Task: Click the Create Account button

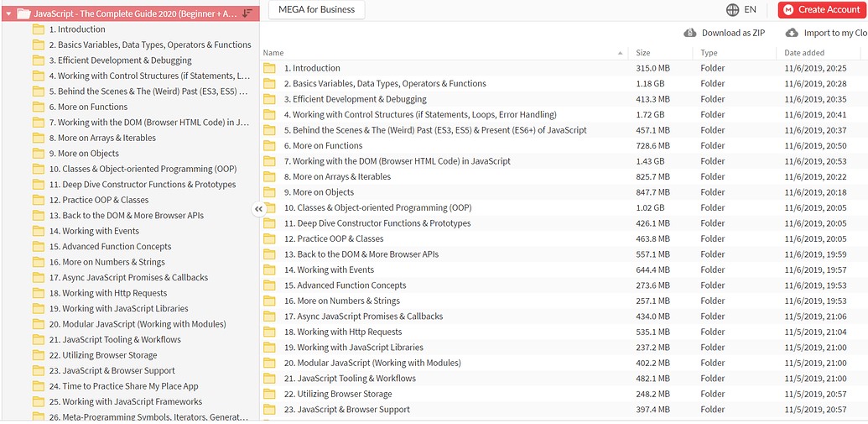Action: click(x=822, y=9)
